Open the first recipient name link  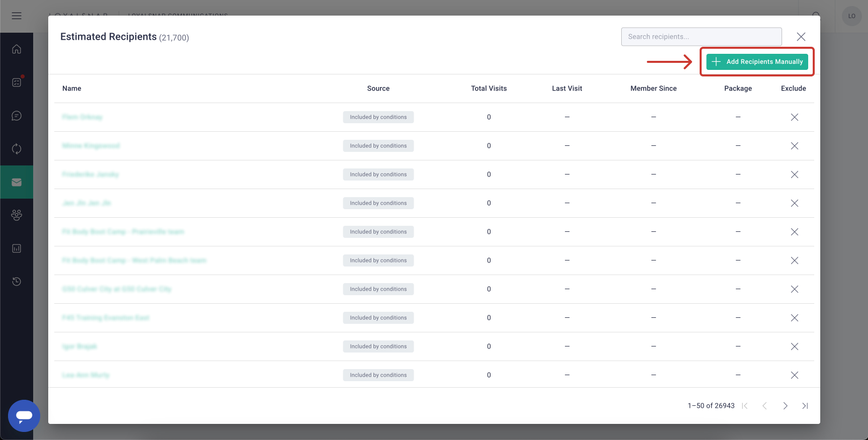click(x=82, y=117)
